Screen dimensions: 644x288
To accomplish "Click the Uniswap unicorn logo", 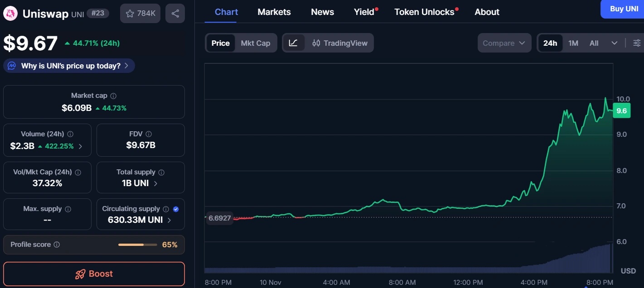I will (x=10, y=14).
